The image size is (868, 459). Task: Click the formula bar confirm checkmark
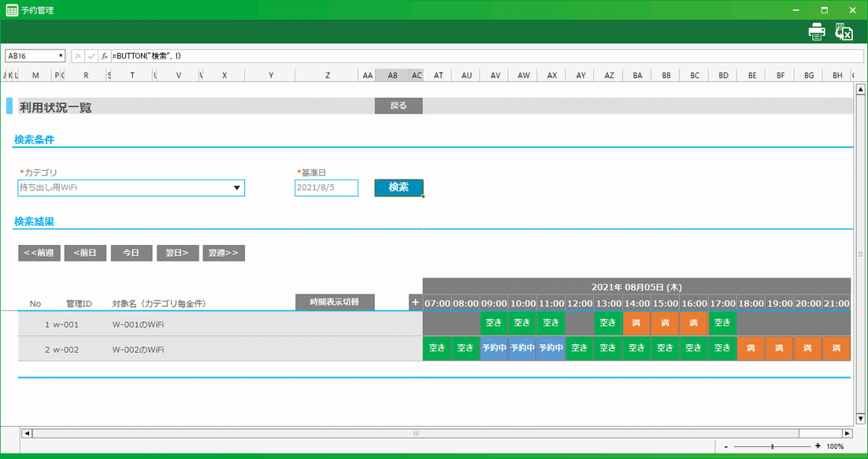tap(91, 56)
